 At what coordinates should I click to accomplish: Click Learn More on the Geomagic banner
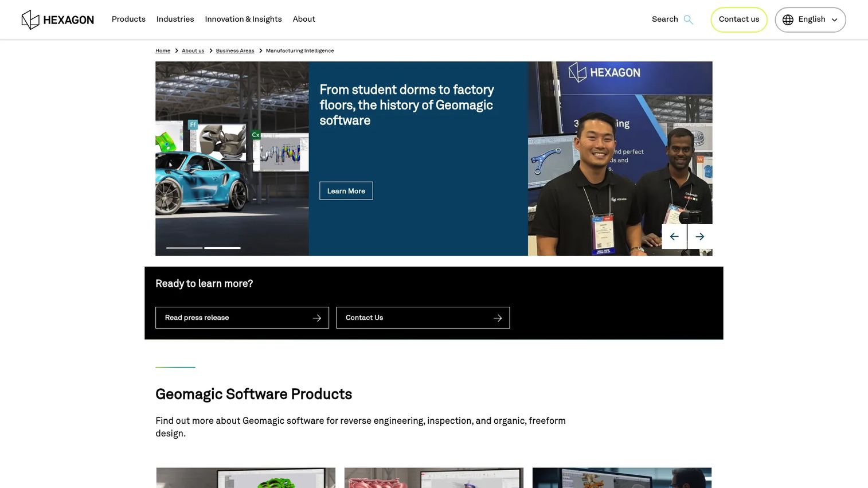pos(346,191)
